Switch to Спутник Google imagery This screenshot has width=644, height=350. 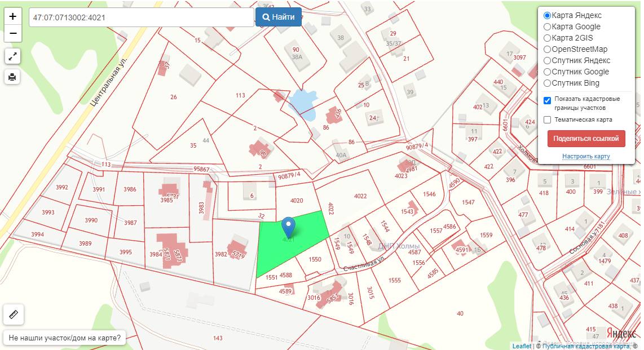547,72
